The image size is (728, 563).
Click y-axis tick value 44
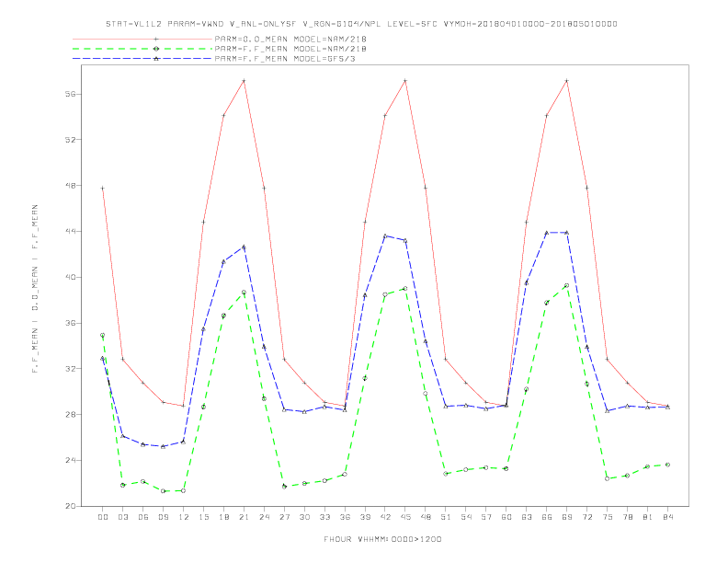tap(70, 231)
